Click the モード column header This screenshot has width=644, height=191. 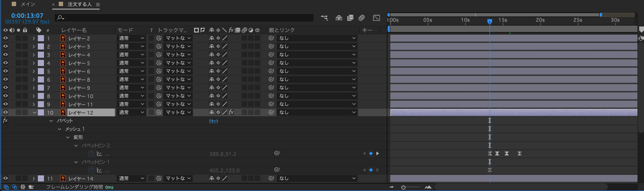click(x=125, y=30)
